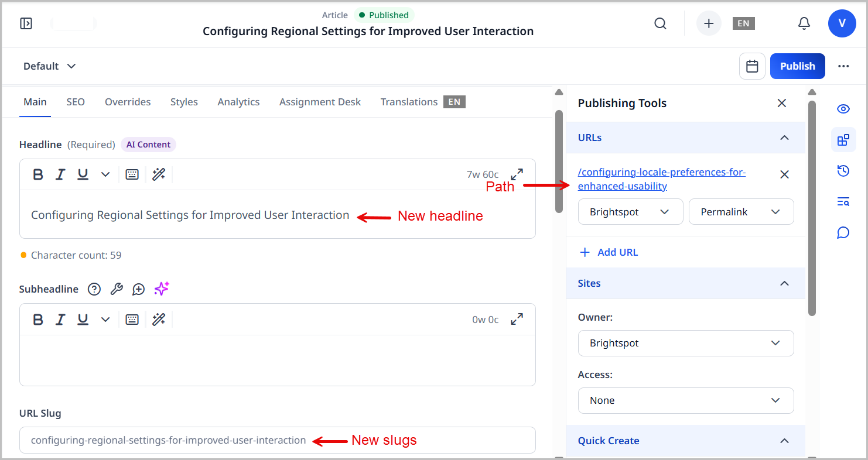The height and width of the screenshot is (460, 868).
Task: Toggle italic formatting in the Headline editor
Action: point(60,174)
